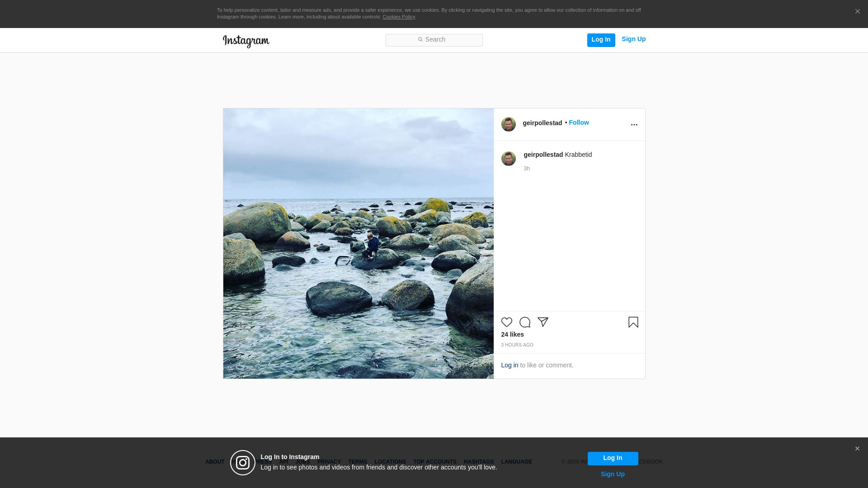The width and height of the screenshot is (868, 488).
Task: Click geirpollestad avatar in post header
Action: click(x=508, y=124)
